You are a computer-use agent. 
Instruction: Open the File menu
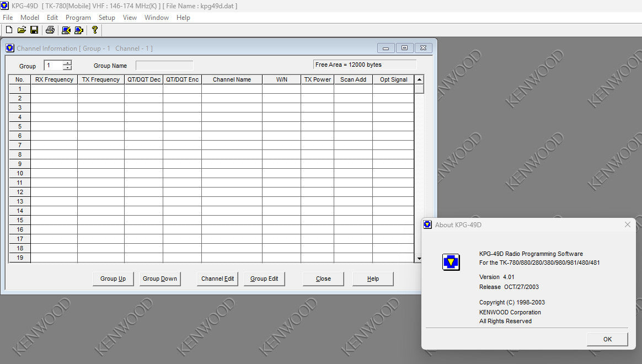[x=8, y=18]
